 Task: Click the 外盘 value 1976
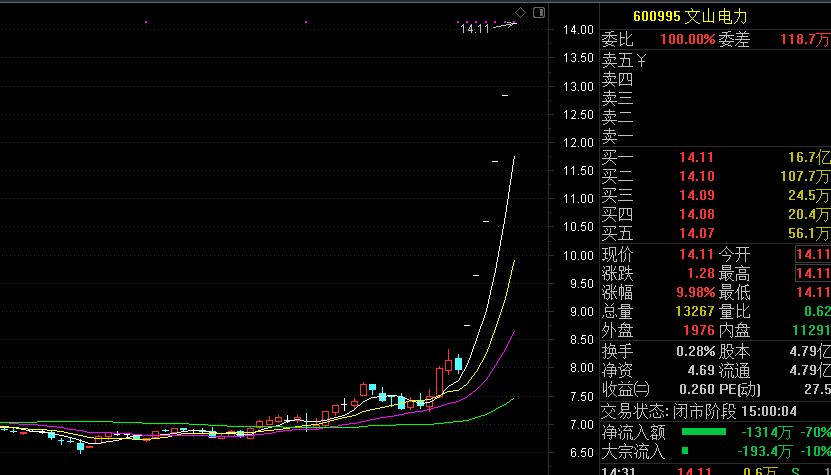(697, 330)
